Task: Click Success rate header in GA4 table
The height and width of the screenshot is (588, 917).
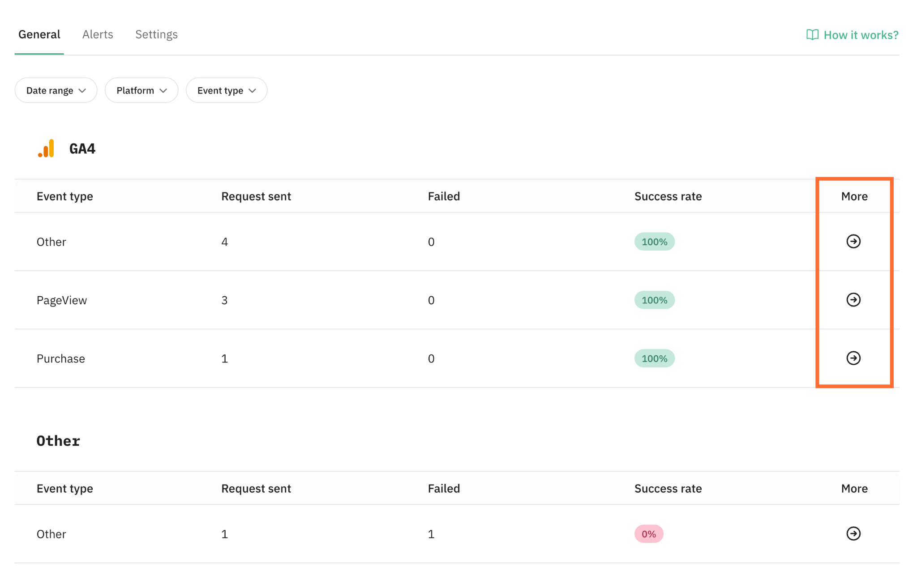Action: coord(668,196)
